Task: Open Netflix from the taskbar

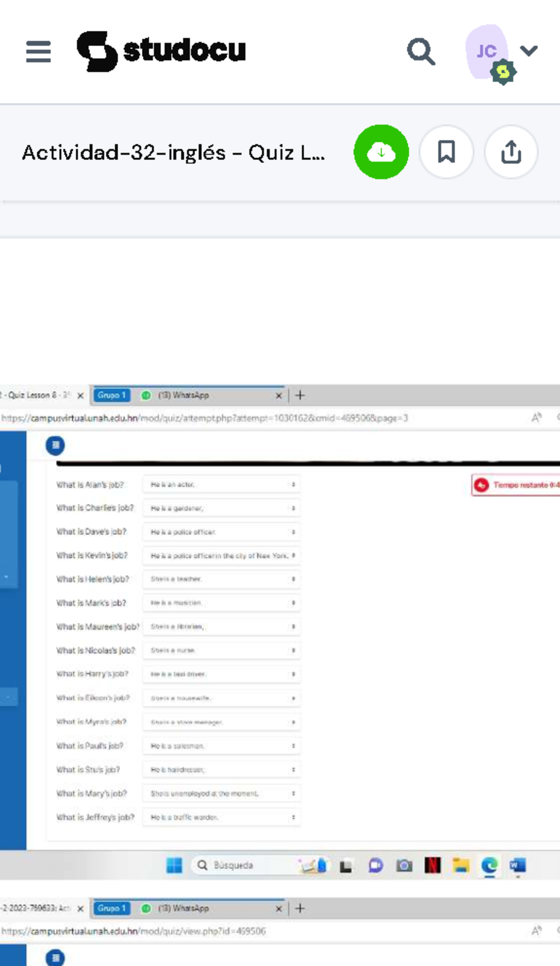Action: point(433,866)
